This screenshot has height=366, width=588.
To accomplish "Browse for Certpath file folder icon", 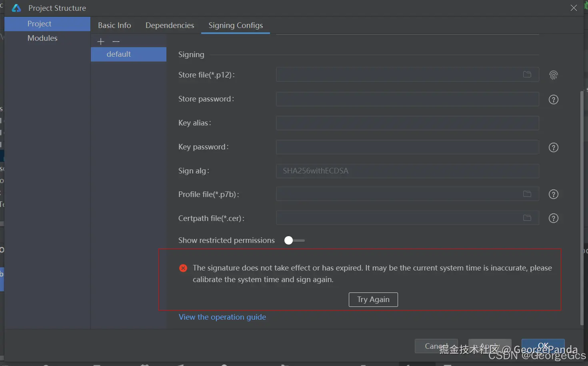I will pyautogui.click(x=527, y=218).
